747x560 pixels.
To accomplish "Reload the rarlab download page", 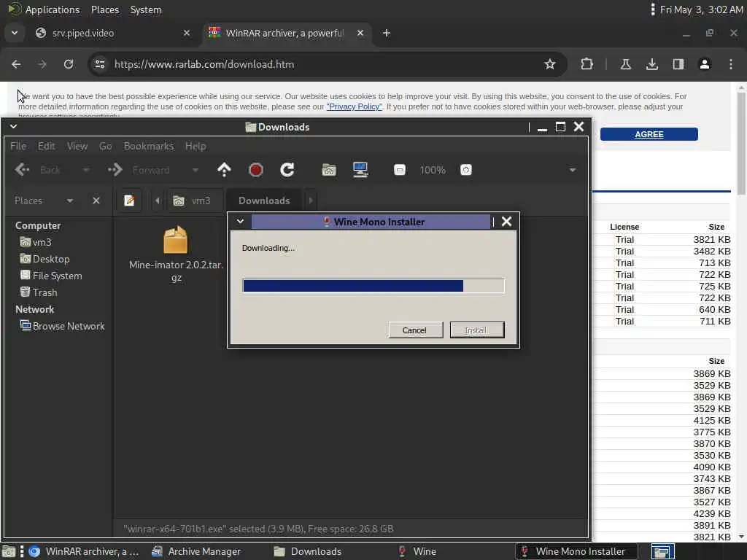I will (69, 64).
